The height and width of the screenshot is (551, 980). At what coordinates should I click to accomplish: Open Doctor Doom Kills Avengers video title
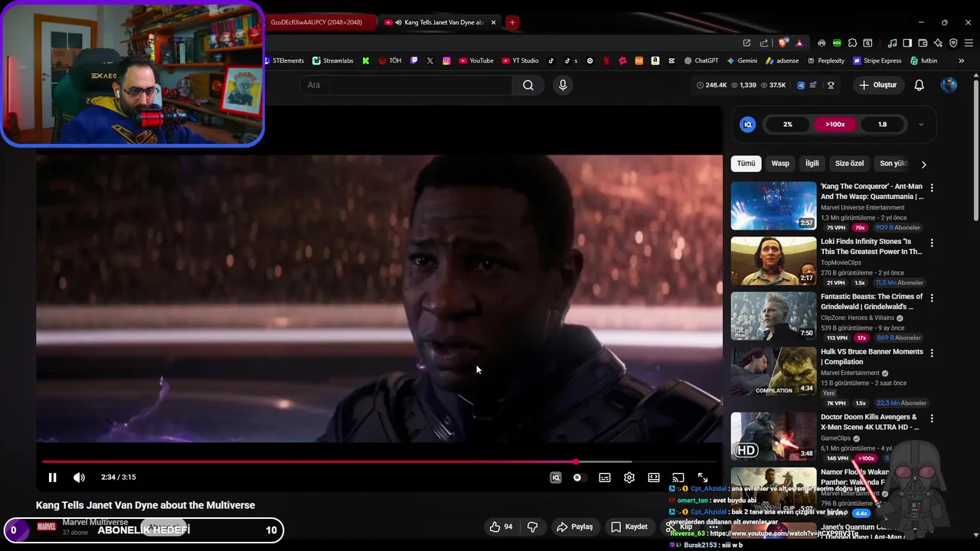[x=870, y=422]
